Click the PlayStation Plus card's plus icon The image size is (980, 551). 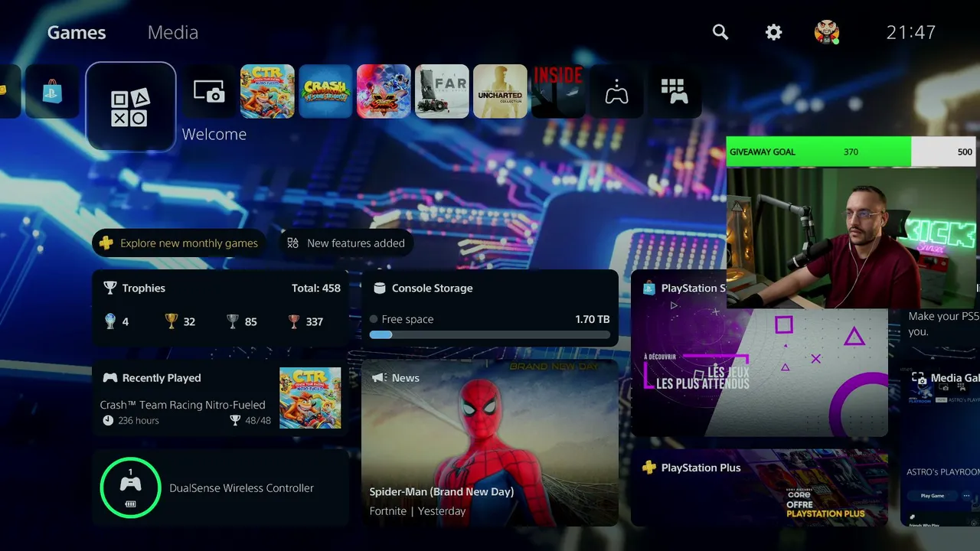(x=649, y=468)
